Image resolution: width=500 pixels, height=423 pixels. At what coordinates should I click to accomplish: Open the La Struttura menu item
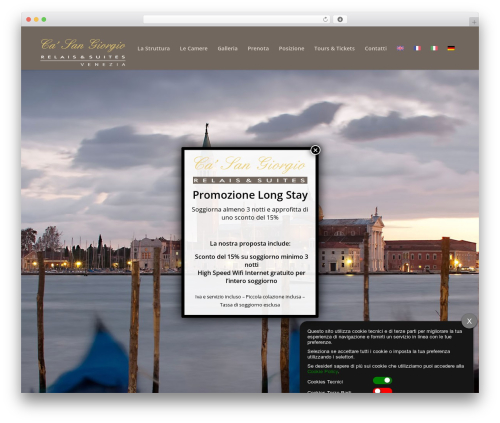tap(154, 49)
